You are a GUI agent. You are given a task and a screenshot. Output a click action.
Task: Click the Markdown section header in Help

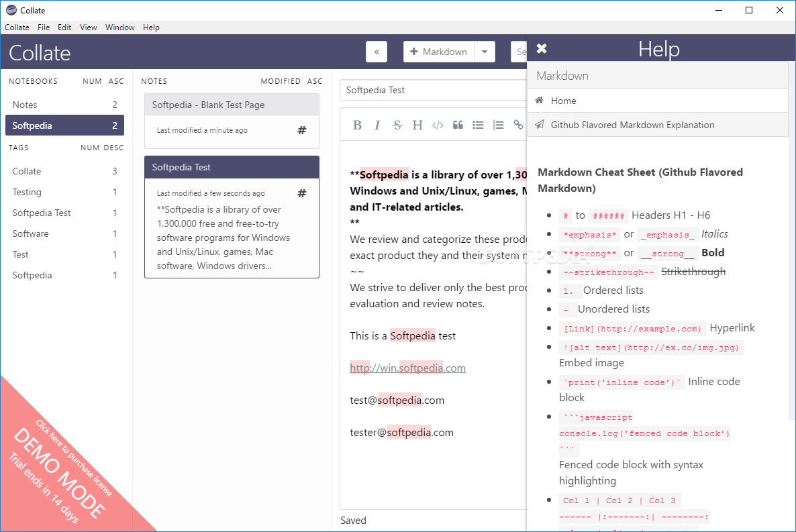[658, 76]
